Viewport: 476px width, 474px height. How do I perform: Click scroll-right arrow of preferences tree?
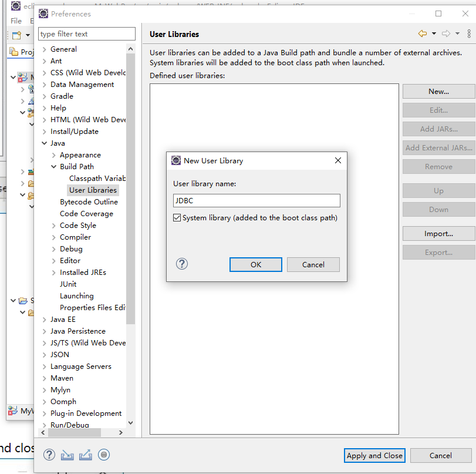click(x=121, y=432)
